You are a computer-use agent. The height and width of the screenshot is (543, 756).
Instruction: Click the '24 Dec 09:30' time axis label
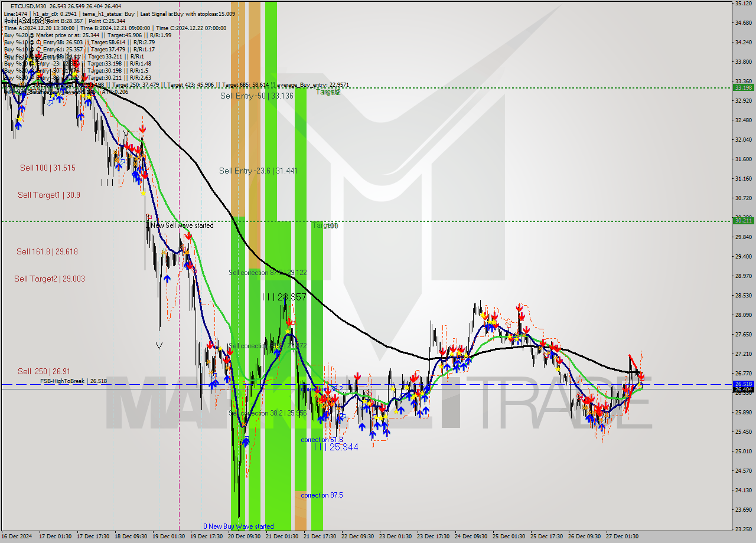tap(471, 537)
